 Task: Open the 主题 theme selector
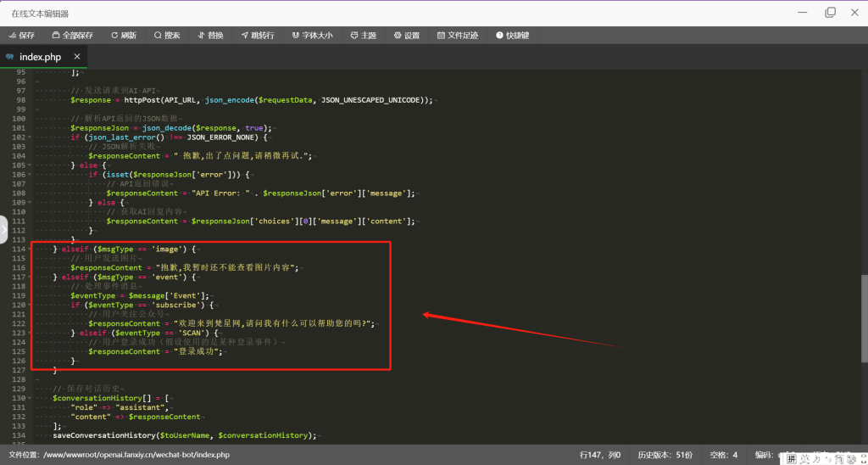pos(363,36)
